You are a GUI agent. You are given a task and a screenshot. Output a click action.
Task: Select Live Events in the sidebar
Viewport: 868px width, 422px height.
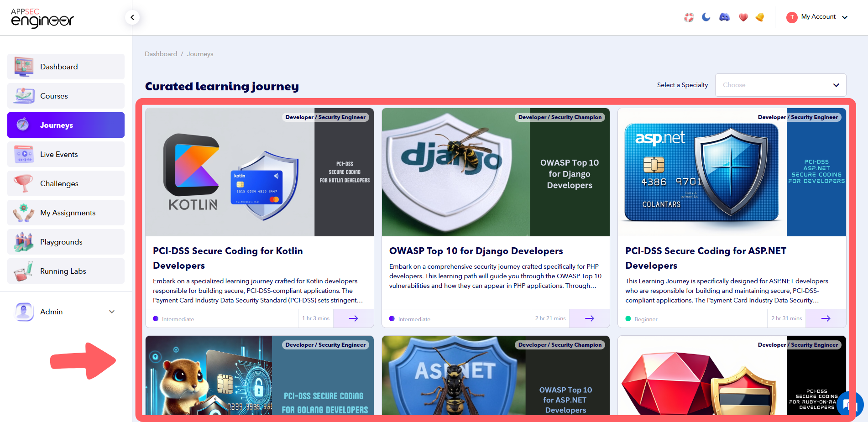click(x=59, y=154)
